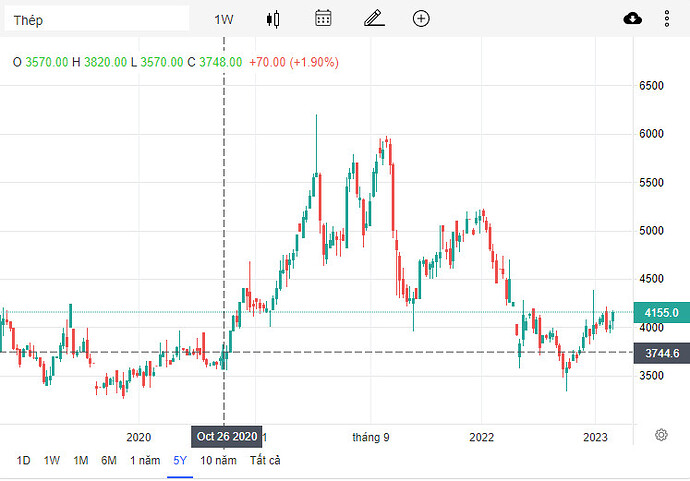Select the active 5Y time range
This screenshot has width=690, height=481.
tap(180, 460)
